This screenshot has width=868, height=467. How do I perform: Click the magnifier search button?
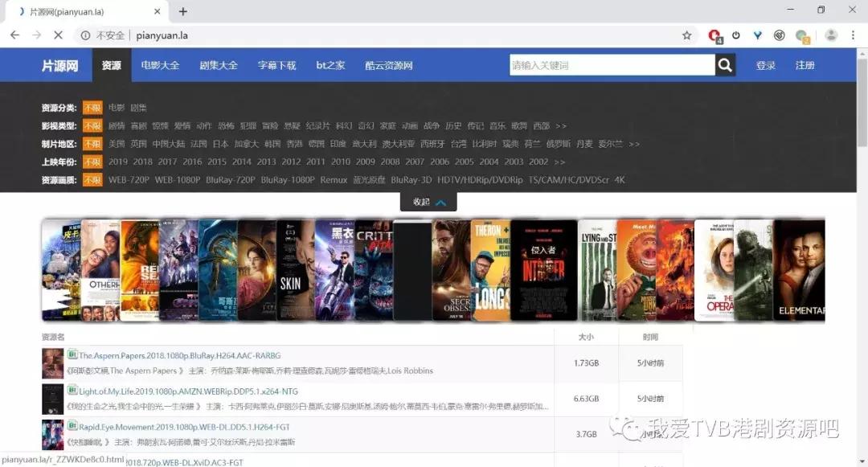[x=725, y=65]
